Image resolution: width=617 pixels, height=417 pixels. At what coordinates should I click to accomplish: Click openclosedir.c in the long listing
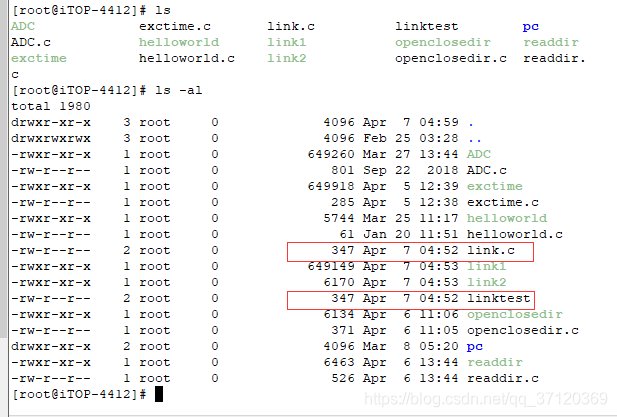pos(523,330)
